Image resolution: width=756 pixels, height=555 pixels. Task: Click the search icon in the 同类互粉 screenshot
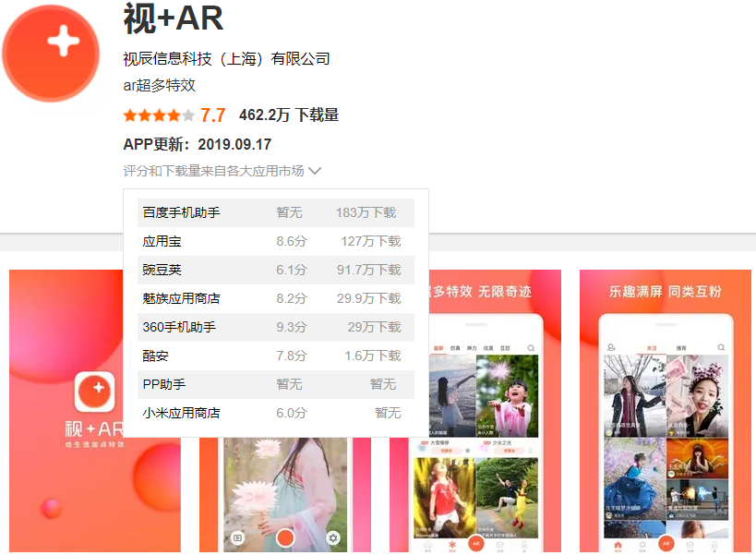(x=721, y=347)
